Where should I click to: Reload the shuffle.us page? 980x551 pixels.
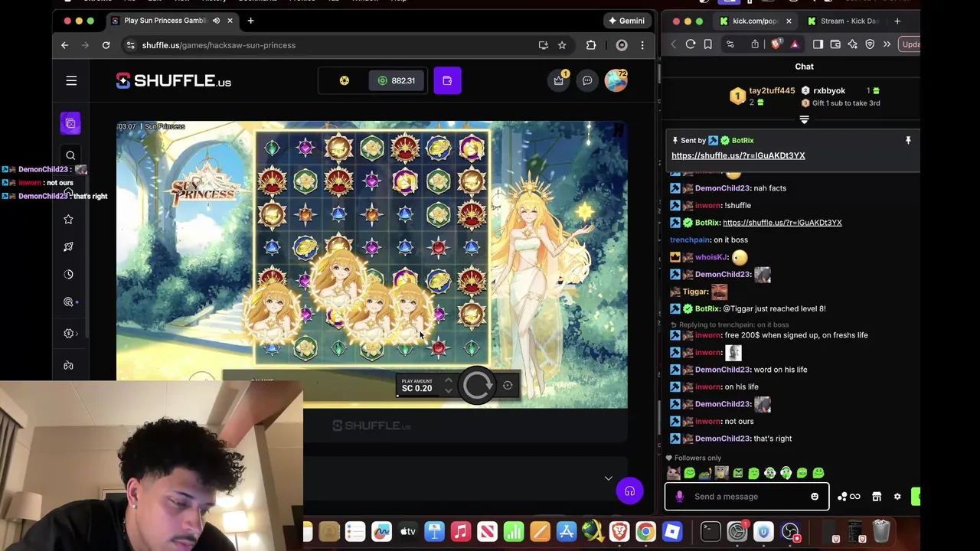point(106,45)
